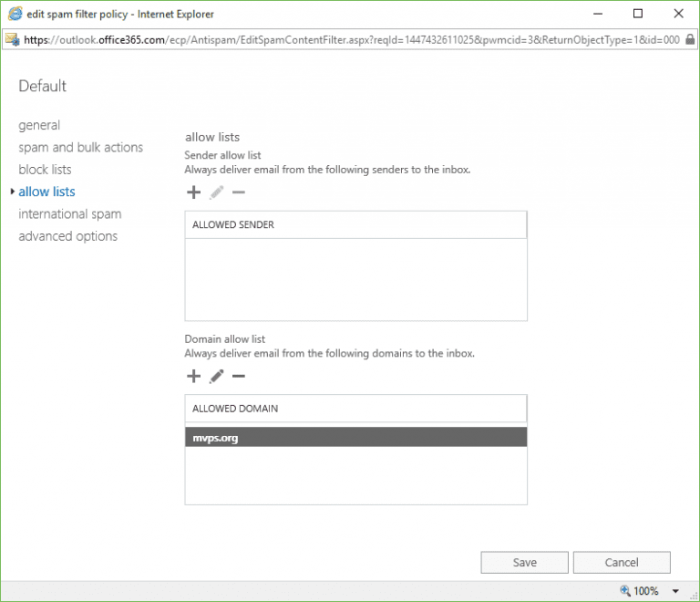Open the zoom level dropdown arrow
The width and height of the screenshot is (700, 602).
(x=675, y=591)
